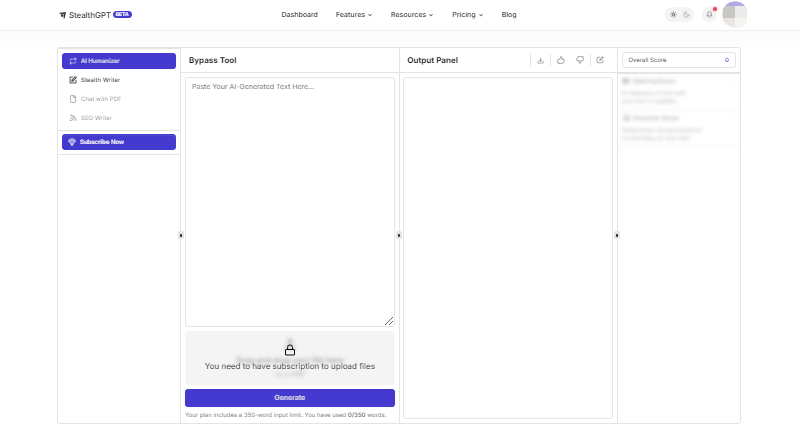The height and width of the screenshot is (426, 800).
Task: Focus the AI-generated text input area
Action: point(290,202)
